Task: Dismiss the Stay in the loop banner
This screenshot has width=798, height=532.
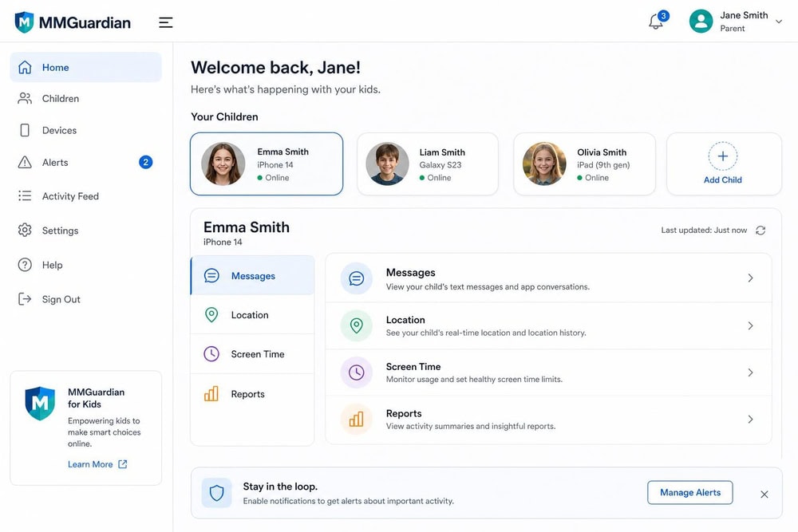Action: [x=764, y=495]
